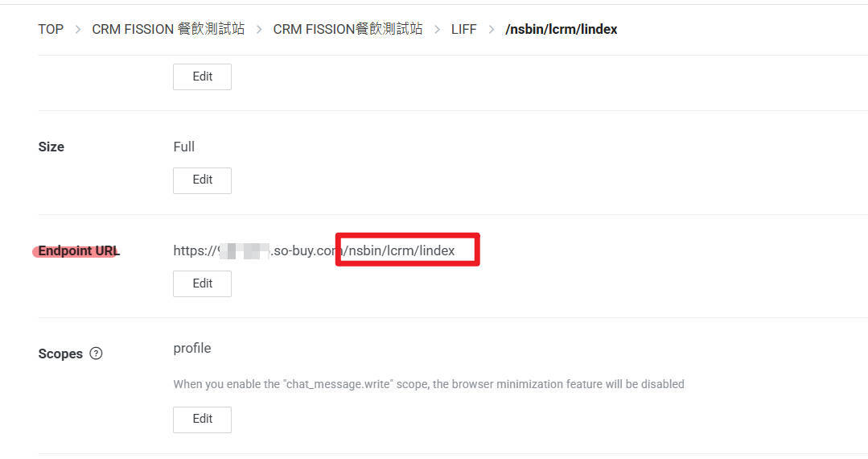Click the Size field label
This screenshot has width=868, height=459.
pyautogui.click(x=51, y=147)
